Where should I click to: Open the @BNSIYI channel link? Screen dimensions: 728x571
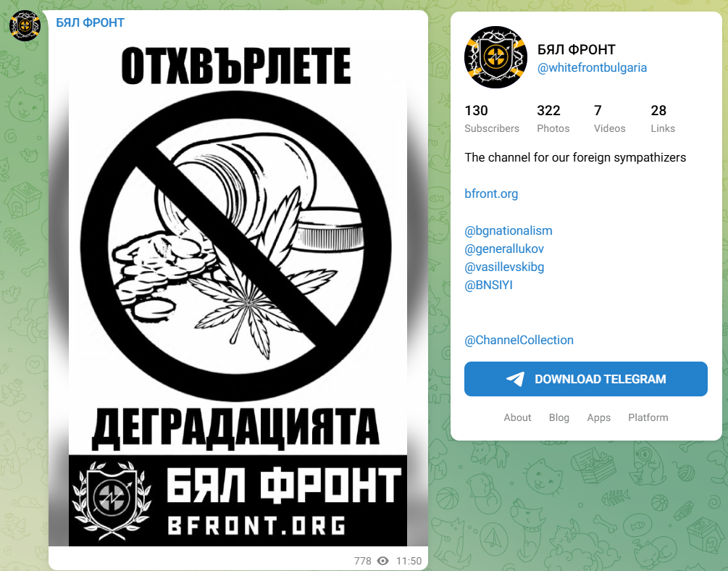(488, 285)
